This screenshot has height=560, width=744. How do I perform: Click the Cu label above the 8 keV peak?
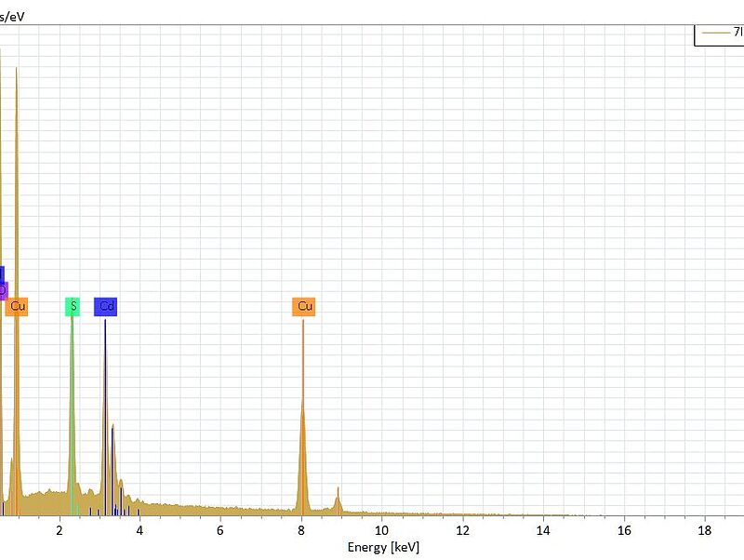pyautogui.click(x=304, y=306)
